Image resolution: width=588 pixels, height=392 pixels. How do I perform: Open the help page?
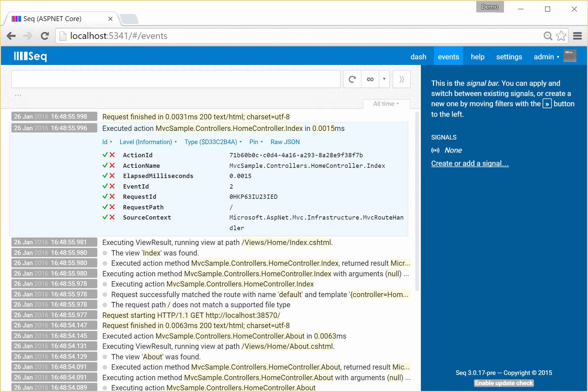coord(478,57)
